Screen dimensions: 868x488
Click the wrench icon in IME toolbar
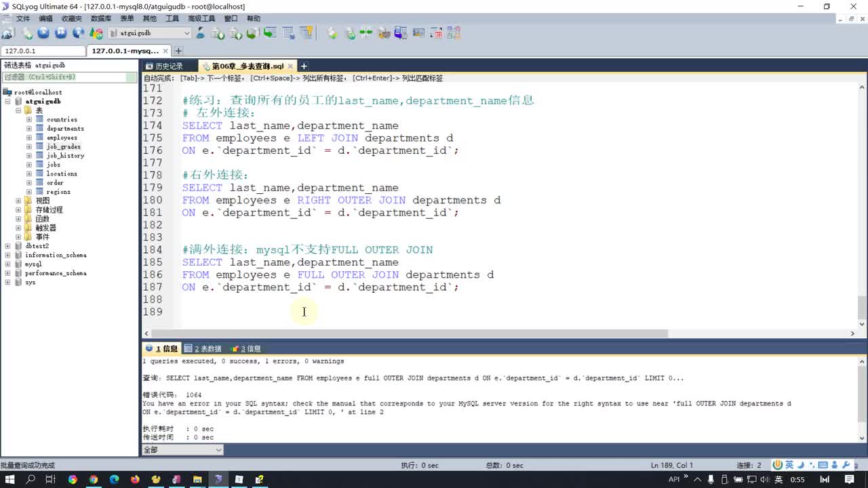(845, 465)
